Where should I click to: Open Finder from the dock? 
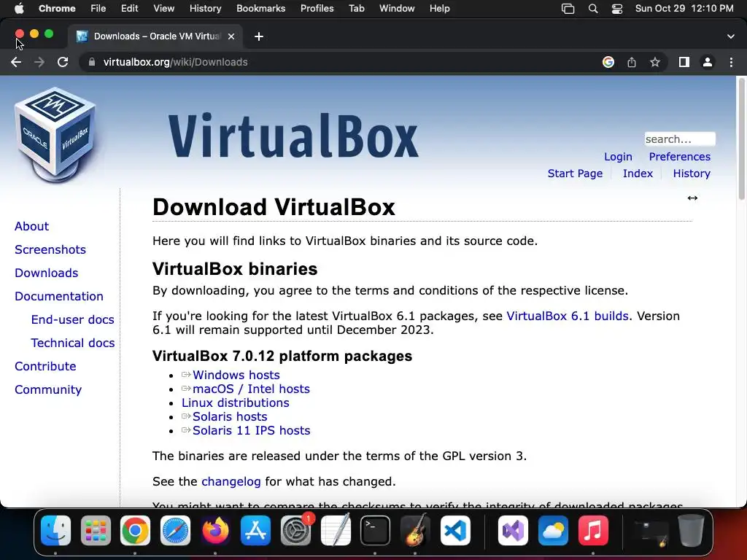point(55,531)
